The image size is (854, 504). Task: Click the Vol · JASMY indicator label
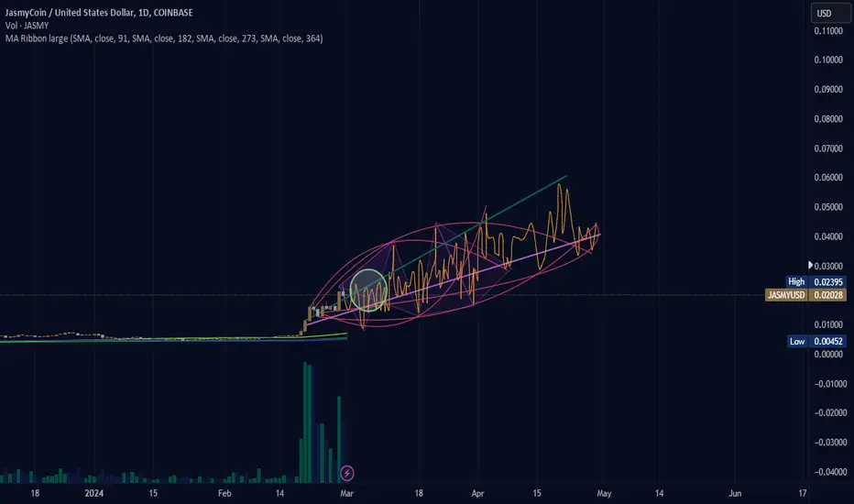(27, 26)
